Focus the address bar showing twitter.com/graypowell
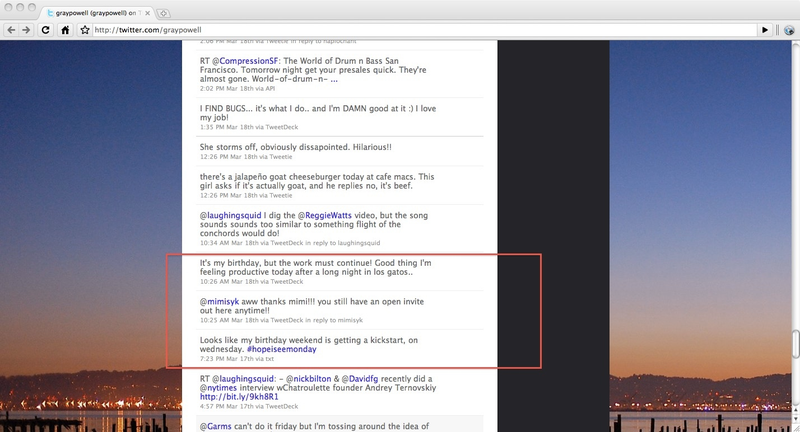 pos(423,30)
